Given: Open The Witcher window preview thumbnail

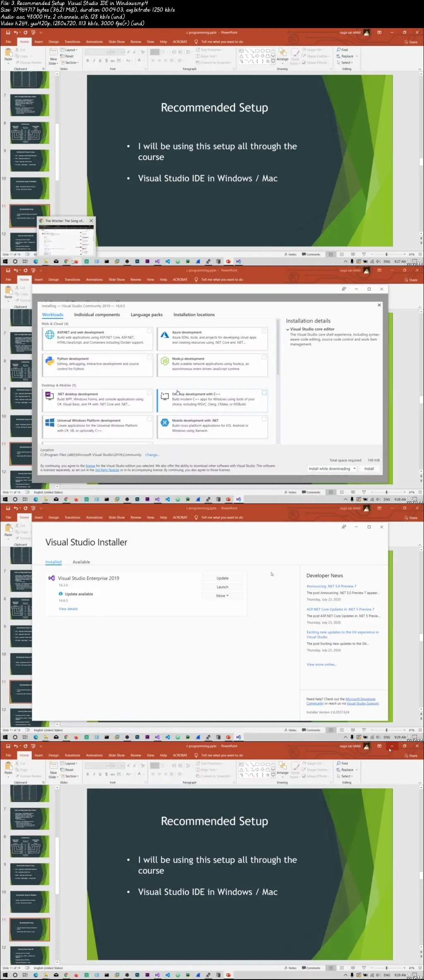Looking at the screenshot, I should point(66,240).
